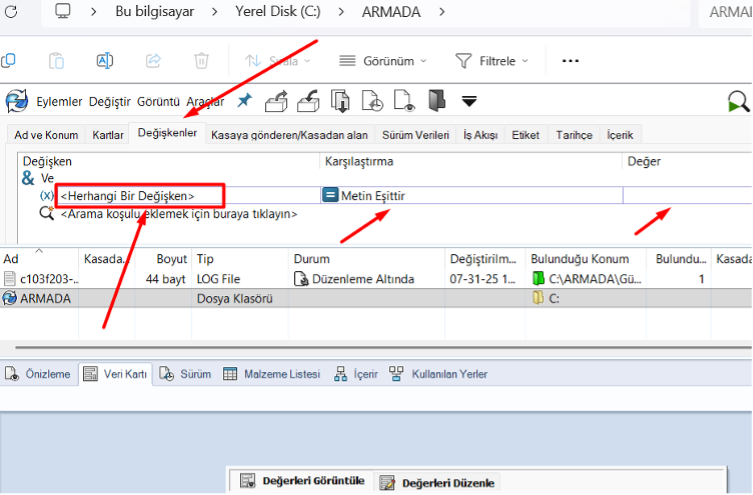Click the dark door/exit icon in PDM toolbar
This screenshot has width=753, height=495.
click(437, 101)
